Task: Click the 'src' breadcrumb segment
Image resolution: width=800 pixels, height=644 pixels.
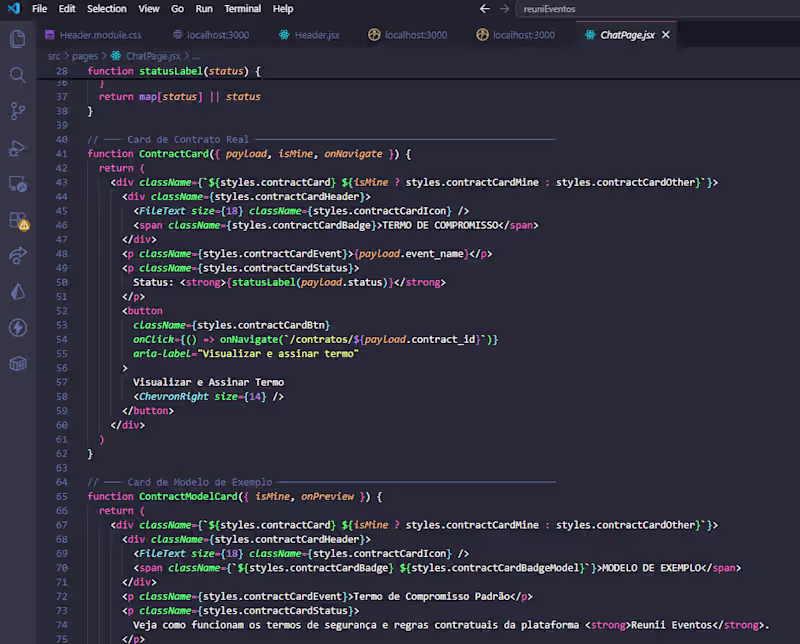Action: point(54,56)
